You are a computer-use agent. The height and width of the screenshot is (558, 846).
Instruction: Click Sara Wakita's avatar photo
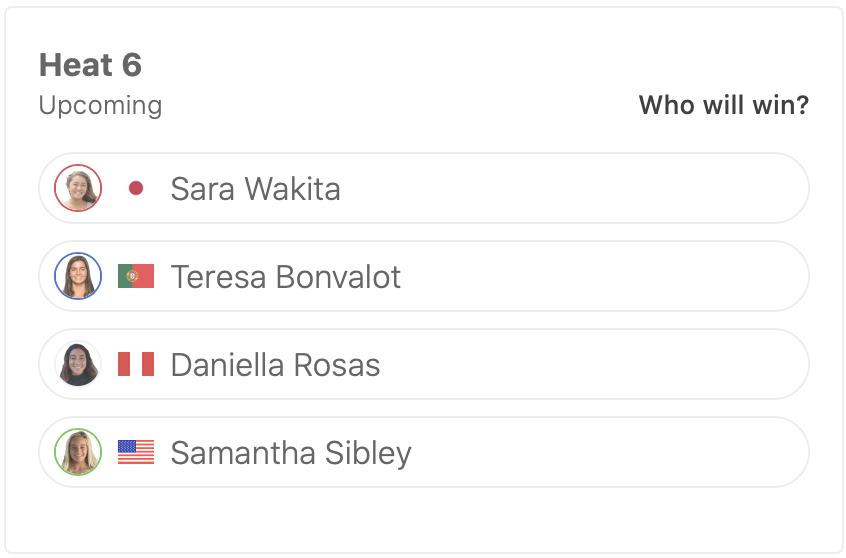coord(78,188)
